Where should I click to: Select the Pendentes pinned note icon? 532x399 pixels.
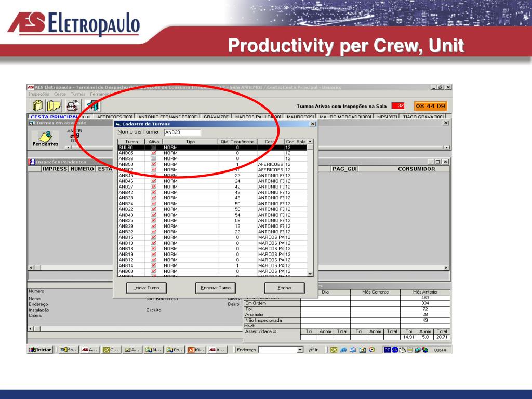[x=46, y=138]
